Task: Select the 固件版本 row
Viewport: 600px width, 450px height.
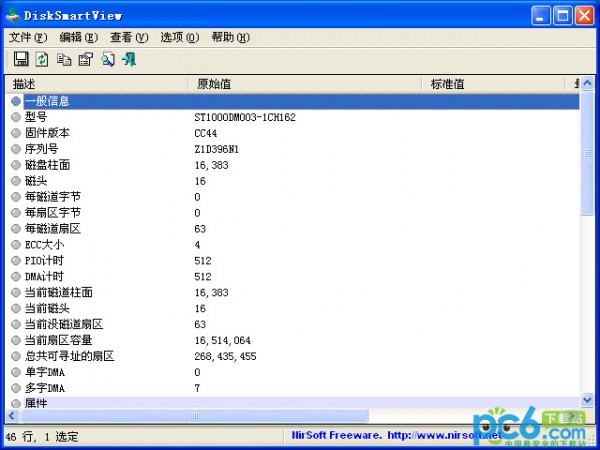Action: [x=293, y=133]
